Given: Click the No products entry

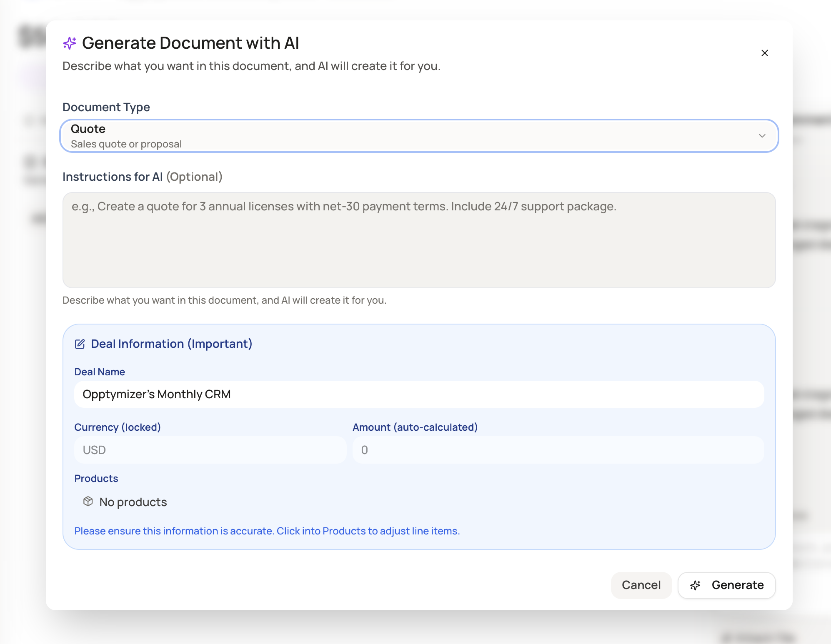Looking at the screenshot, I should point(125,502).
